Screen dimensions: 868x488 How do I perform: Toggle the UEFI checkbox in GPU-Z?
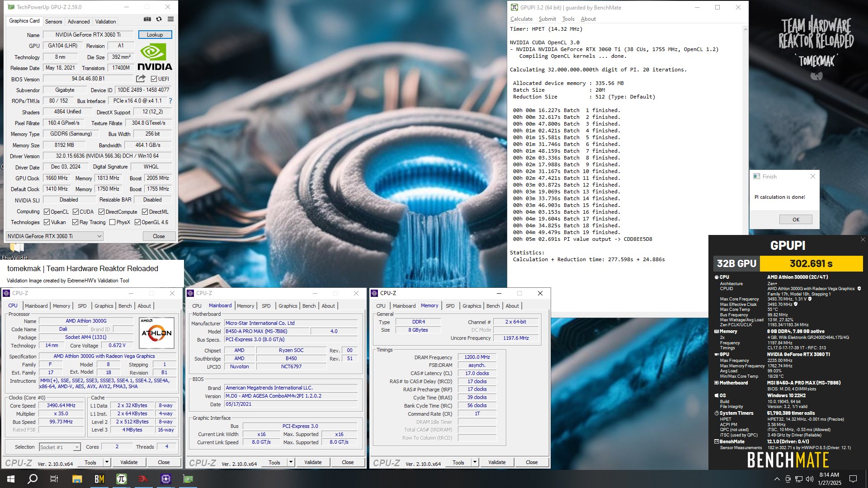[x=154, y=79]
